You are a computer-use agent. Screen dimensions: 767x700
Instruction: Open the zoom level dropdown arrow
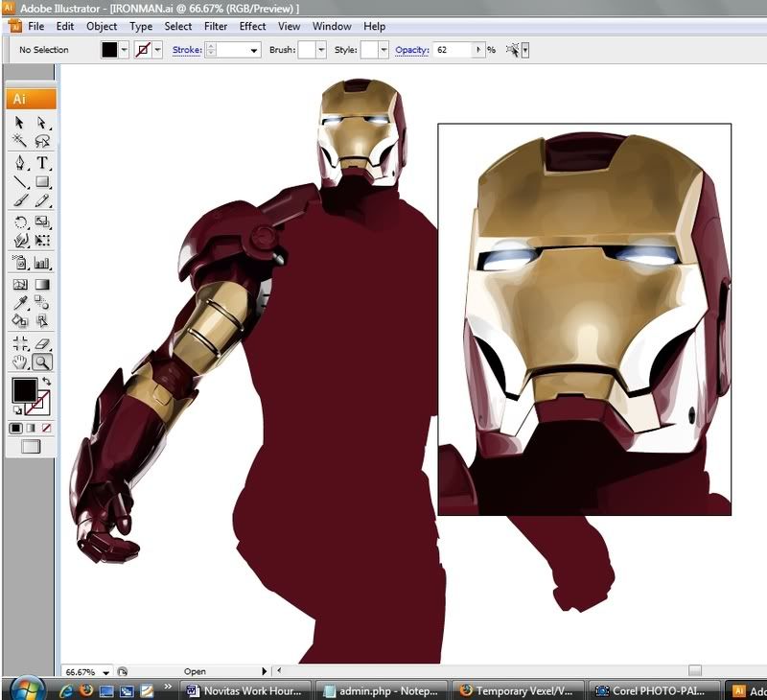pos(106,672)
